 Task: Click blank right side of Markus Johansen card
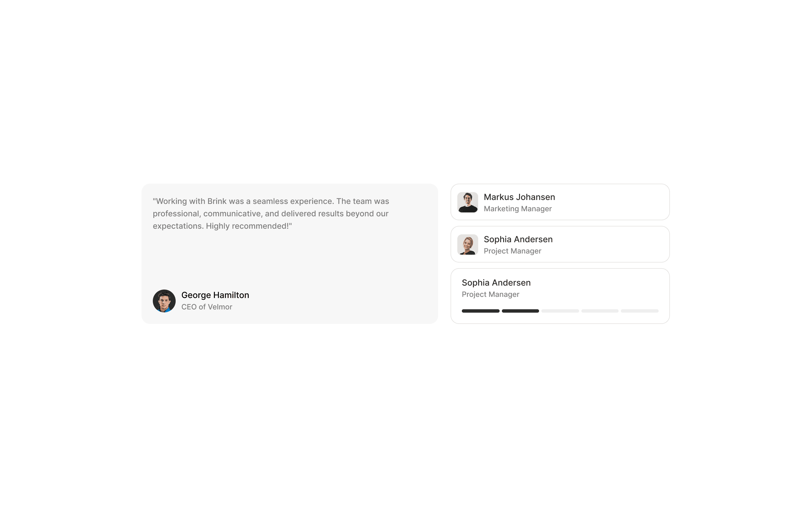click(621, 202)
